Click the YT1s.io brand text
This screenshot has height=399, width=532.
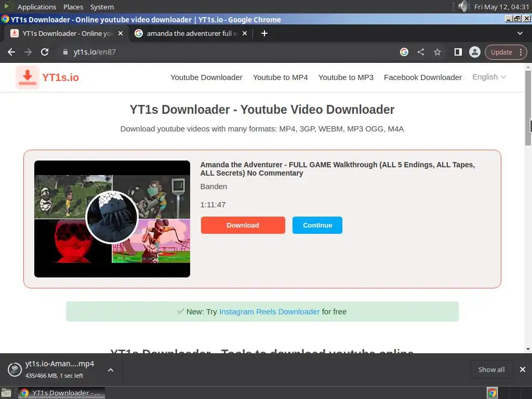60,77
